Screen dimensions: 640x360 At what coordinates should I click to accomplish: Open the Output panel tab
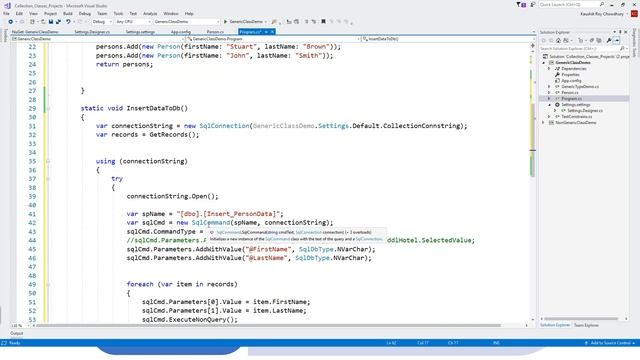pos(17,333)
